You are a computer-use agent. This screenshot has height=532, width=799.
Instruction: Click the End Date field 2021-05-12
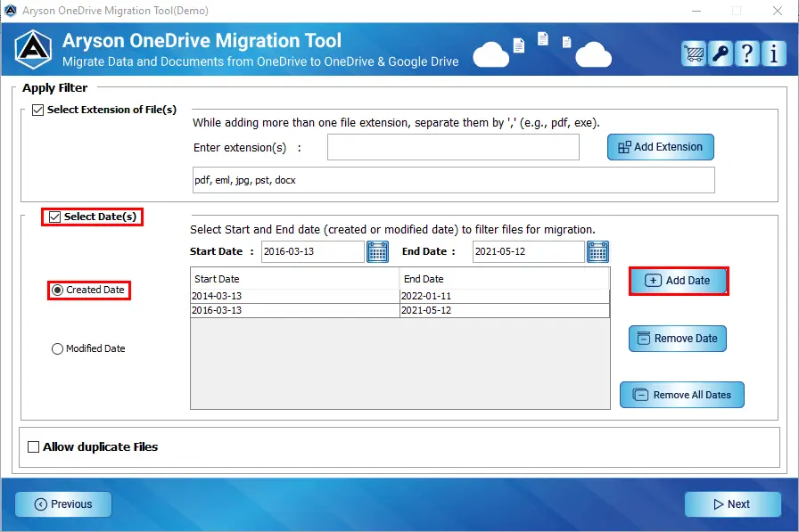(529, 251)
